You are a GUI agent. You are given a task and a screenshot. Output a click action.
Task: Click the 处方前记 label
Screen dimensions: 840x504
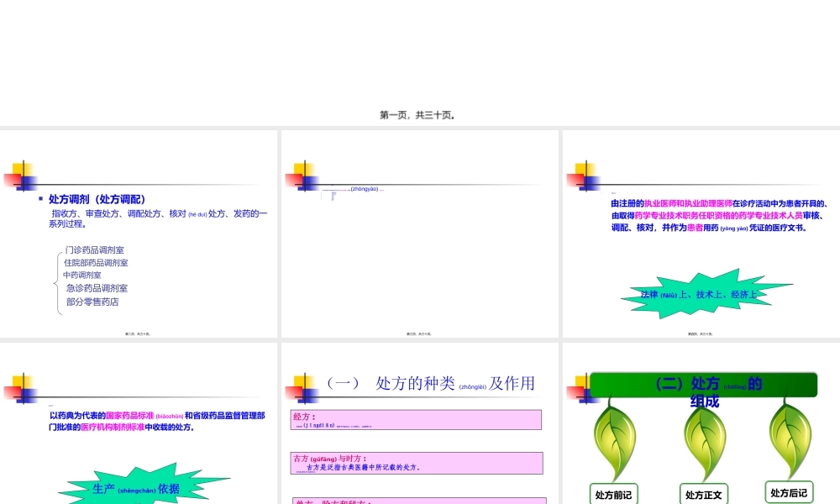click(613, 494)
